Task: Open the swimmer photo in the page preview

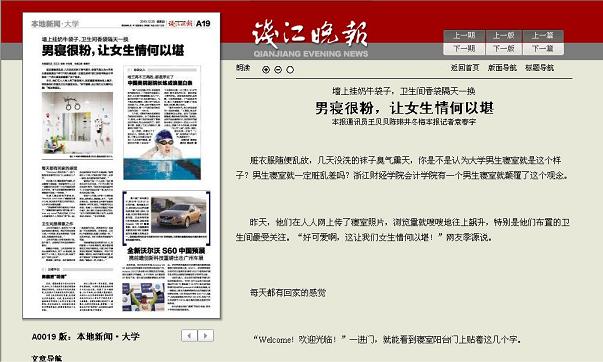Action: click(162, 155)
